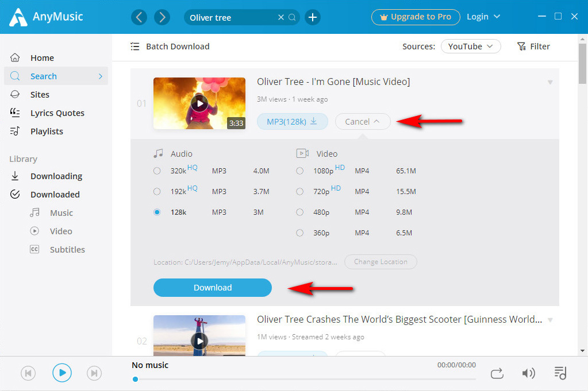This screenshot has height=391, width=588.
Task: Open the Login dropdown menu
Action: (x=483, y=17)
